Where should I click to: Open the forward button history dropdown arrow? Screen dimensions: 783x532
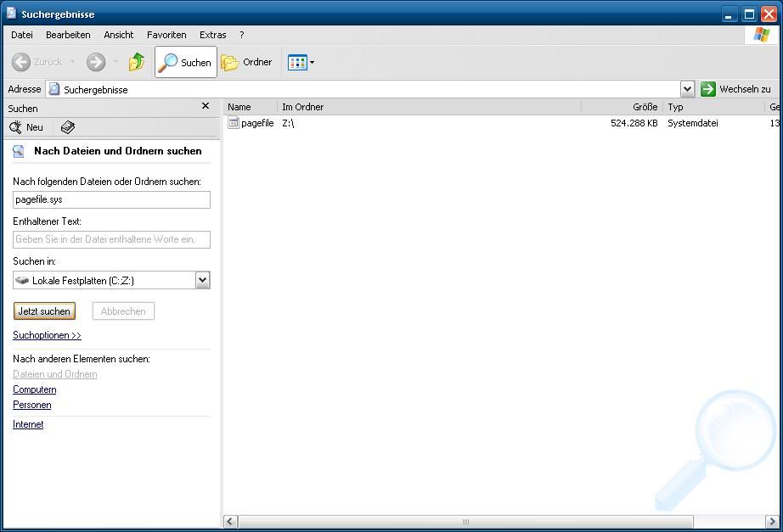pyautogui.click(x=115, y=62)
